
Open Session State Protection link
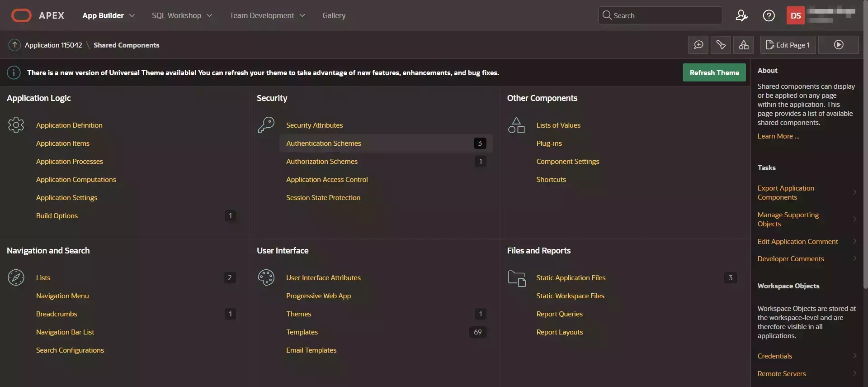(x=323, y=197)
